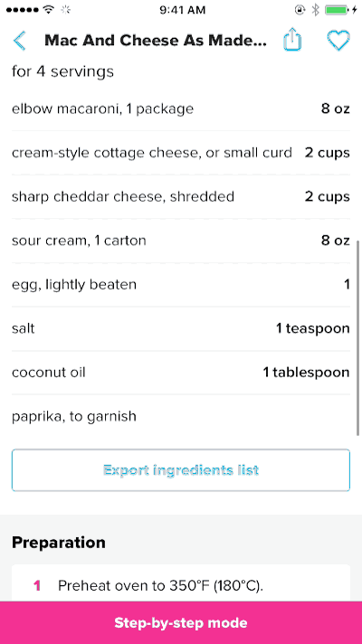Image resolution: width=362 pixels, height=644 pixels.
Task: Tap the 9:41 AM clock
Action: point(182,10)
